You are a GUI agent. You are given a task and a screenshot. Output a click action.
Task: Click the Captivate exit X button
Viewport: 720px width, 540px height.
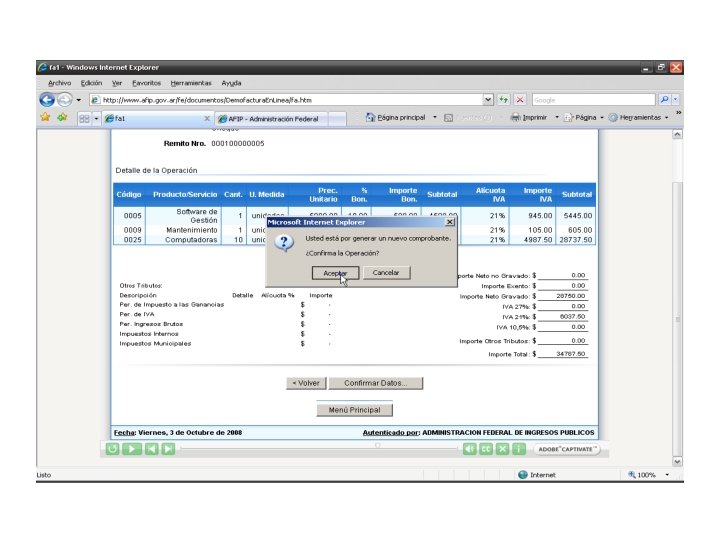click(x=502, y=449)
